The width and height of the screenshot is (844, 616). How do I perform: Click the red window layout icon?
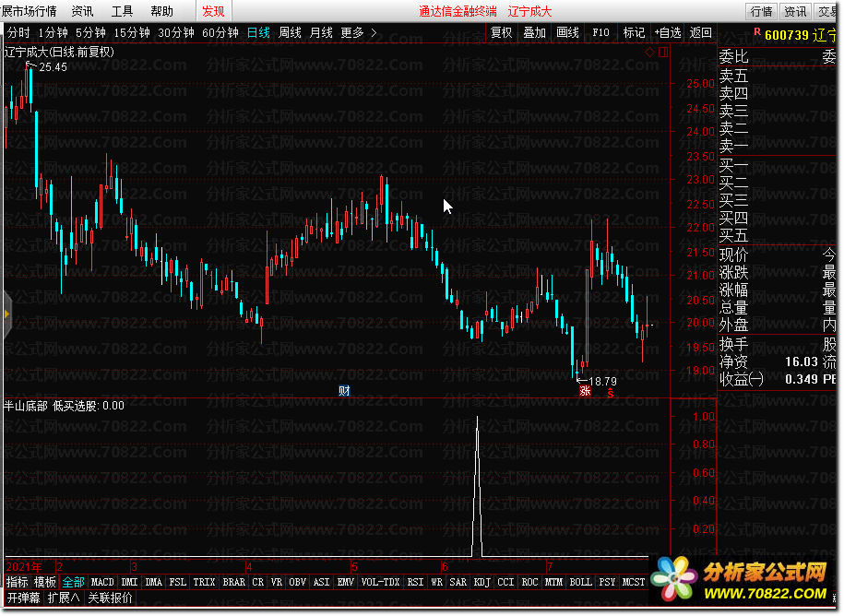[663, 53]
